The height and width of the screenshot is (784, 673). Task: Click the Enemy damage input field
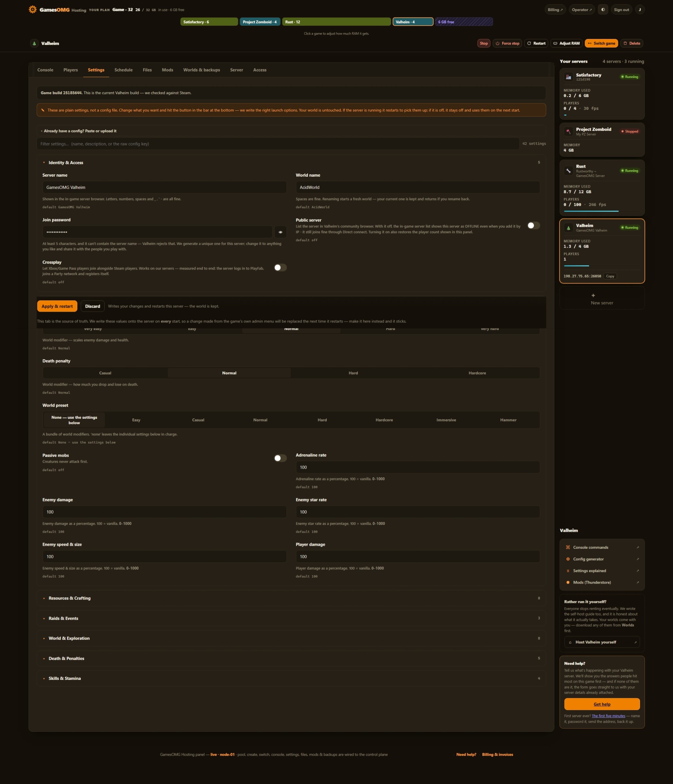click(x=164, y=512)
